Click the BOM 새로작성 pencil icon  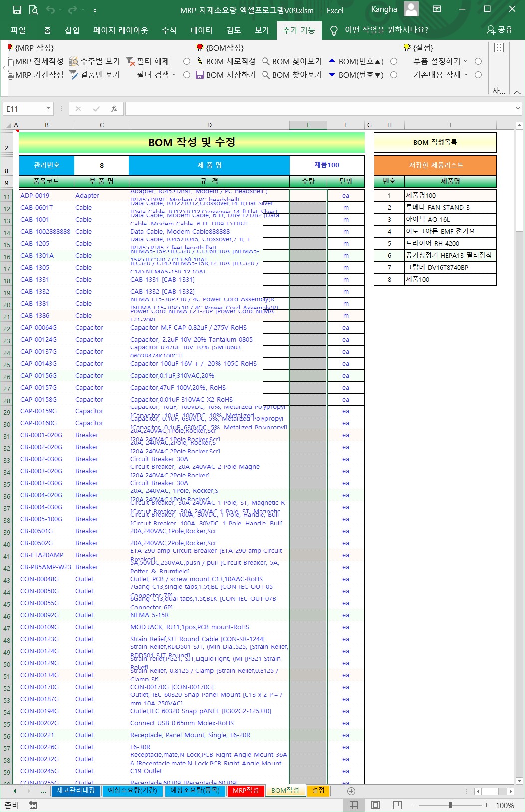[x=199, y=61]
